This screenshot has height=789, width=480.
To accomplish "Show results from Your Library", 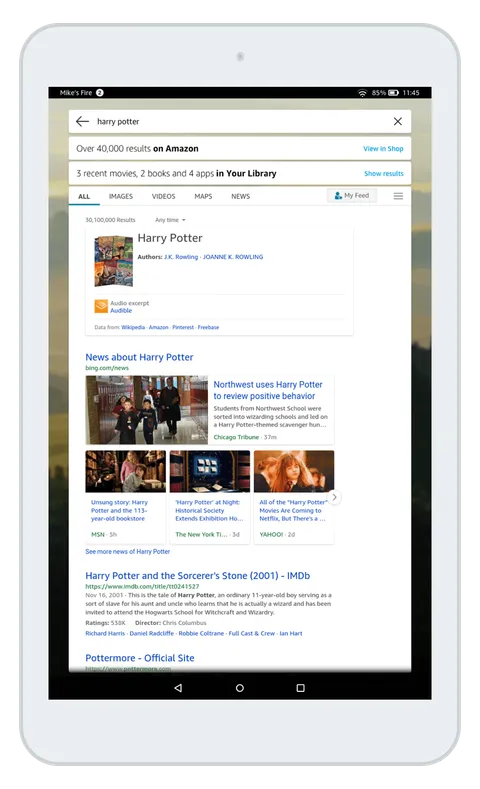I will (x=384, y=173).
